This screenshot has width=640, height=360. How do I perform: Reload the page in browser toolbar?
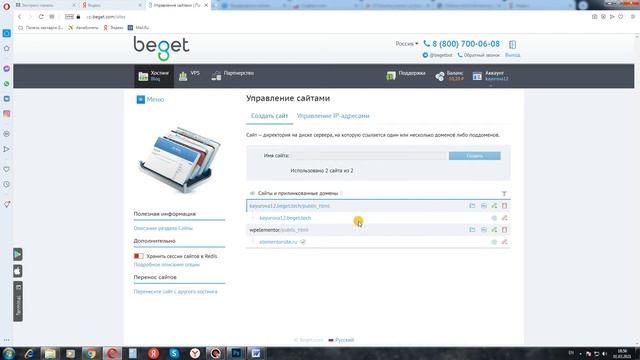[41, 17]
